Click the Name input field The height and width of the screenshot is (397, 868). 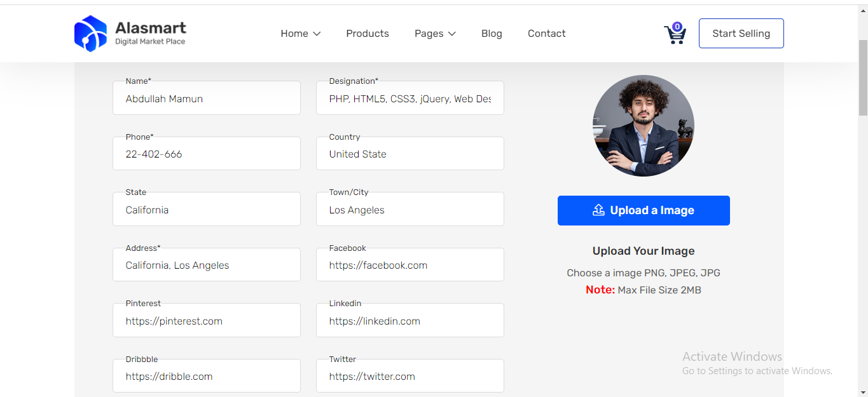(x=206, y=99)
